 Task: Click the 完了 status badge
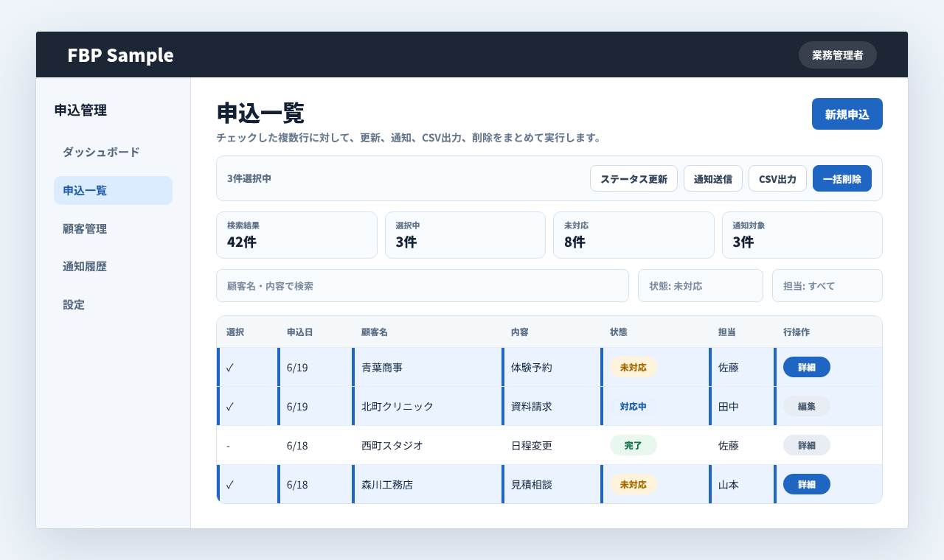point(634,445)
